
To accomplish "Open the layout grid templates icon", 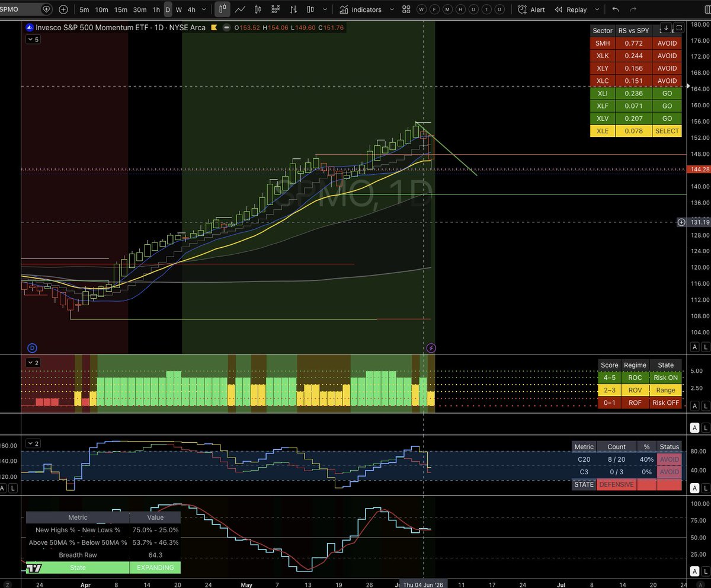I will (406, 9).
